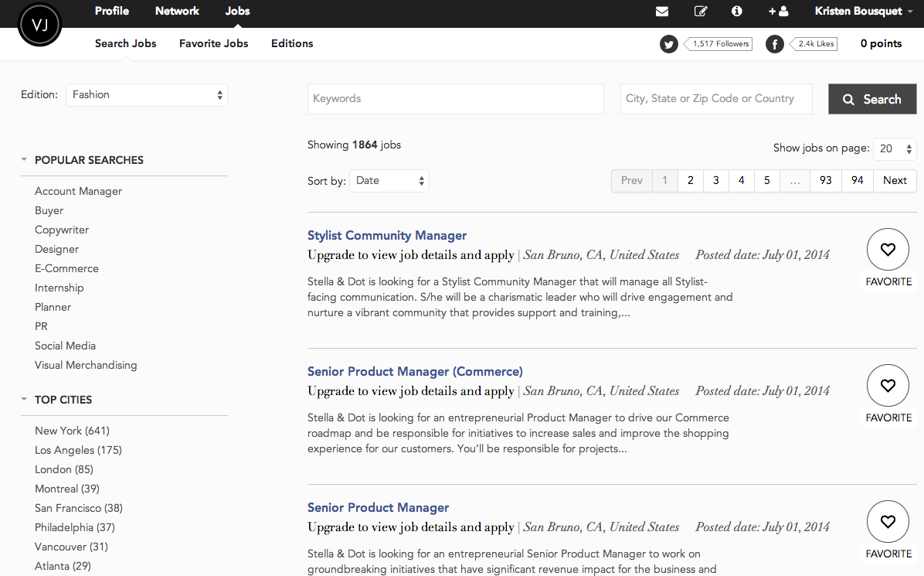
Task: Click the VJ logo icon
Action: (x=39, y=26)
